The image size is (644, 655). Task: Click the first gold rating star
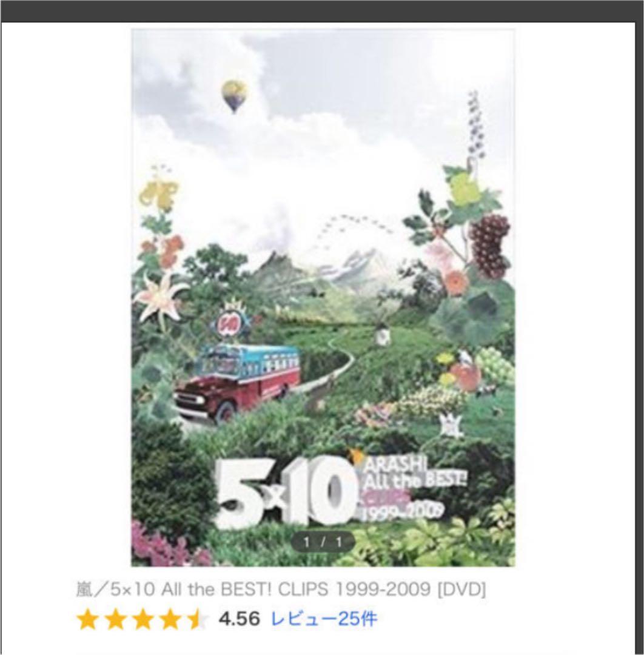[88, 619]
